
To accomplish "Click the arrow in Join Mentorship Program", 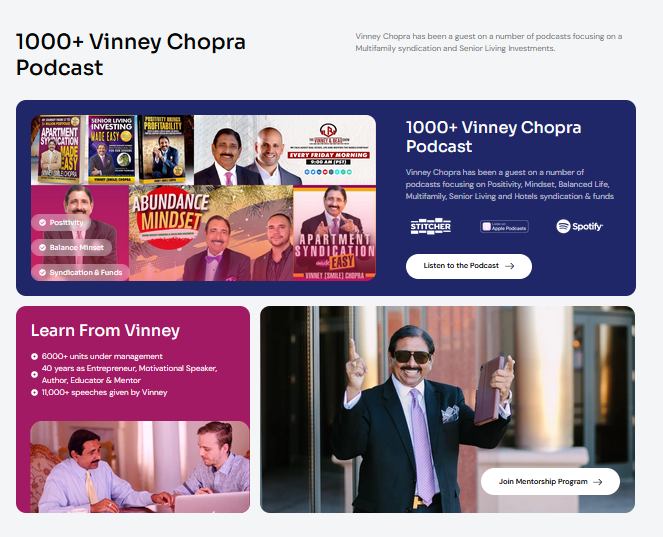I will 597,482.
